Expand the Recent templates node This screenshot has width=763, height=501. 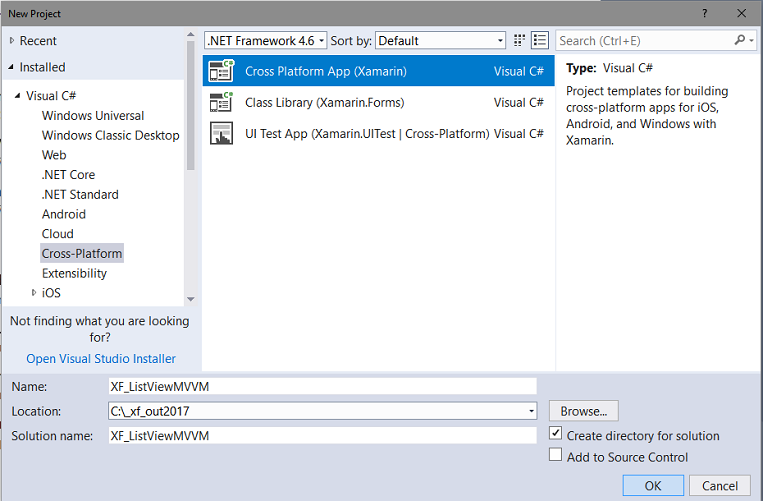[12, 41]
